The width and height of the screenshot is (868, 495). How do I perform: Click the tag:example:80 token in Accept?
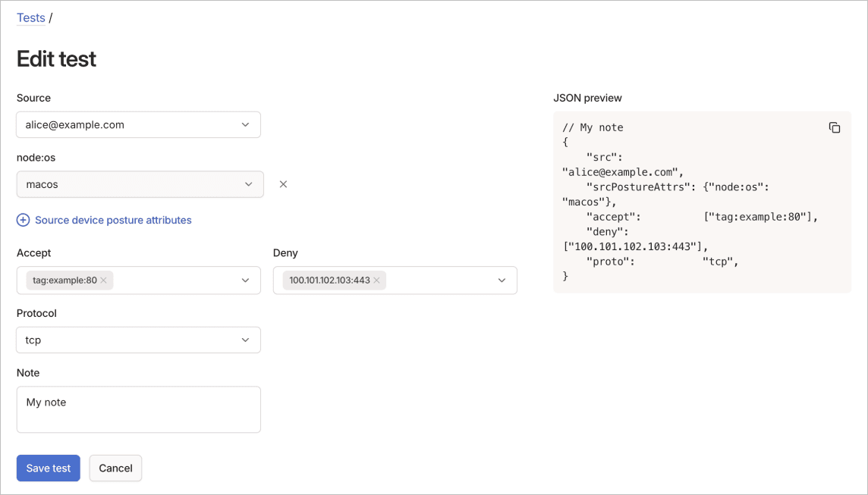click(x=63, y=280)
